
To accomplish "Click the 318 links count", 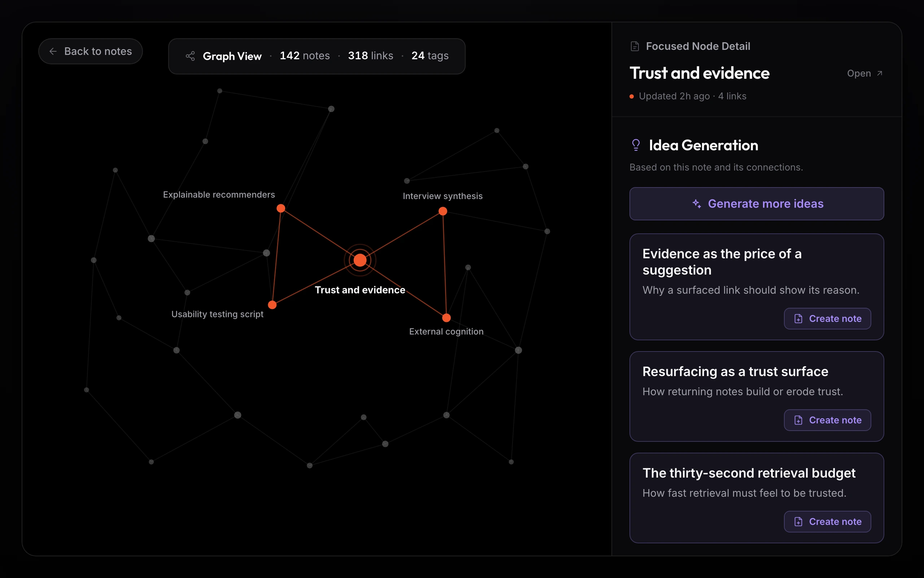I will (x=370, y=56).
